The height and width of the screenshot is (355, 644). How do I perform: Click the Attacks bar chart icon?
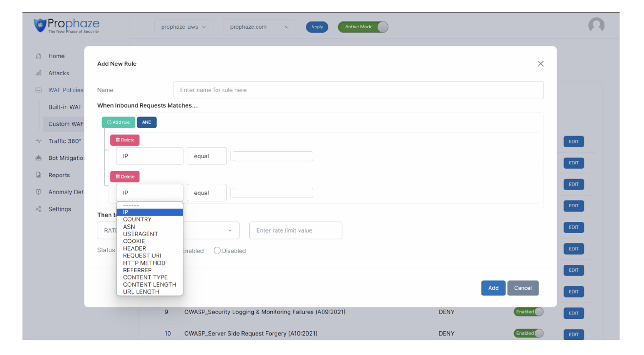[39, 73]
